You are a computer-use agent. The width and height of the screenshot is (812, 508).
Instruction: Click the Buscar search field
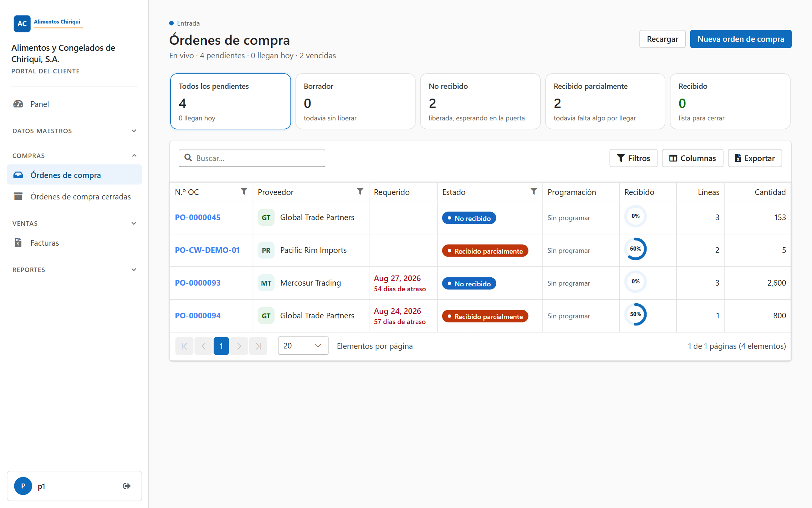click(x=252, y=158)
